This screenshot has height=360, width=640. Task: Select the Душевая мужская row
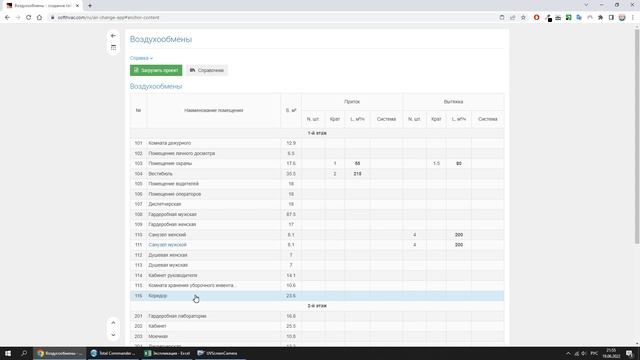point(317,265)
